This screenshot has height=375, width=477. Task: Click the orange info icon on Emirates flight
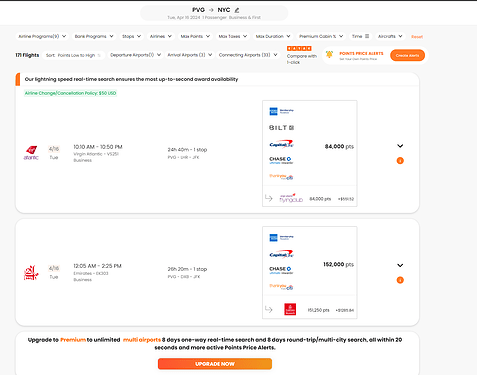[x=400, y=280]
